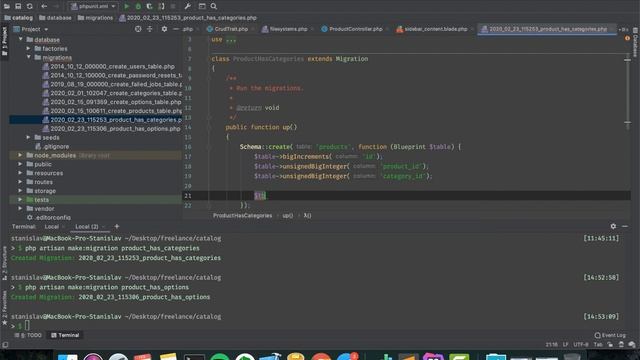Click the migrations breadcrumb
The height and width of the screenshot is (360, 640).
coord(95,18)
